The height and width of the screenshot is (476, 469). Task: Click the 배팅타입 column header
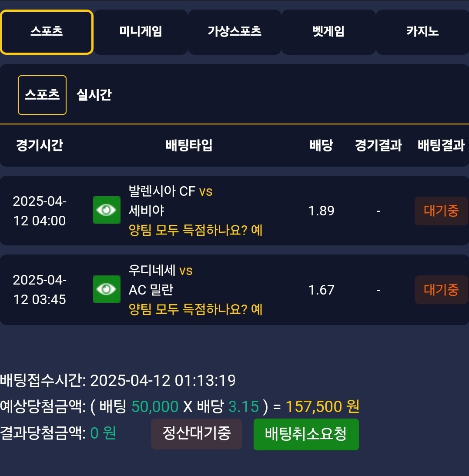(189, 145)
